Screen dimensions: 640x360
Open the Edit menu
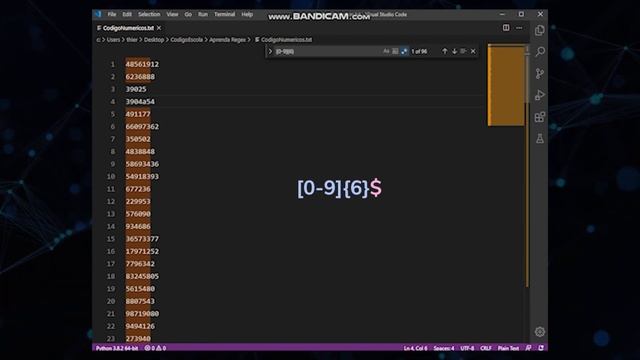(127, 14)
